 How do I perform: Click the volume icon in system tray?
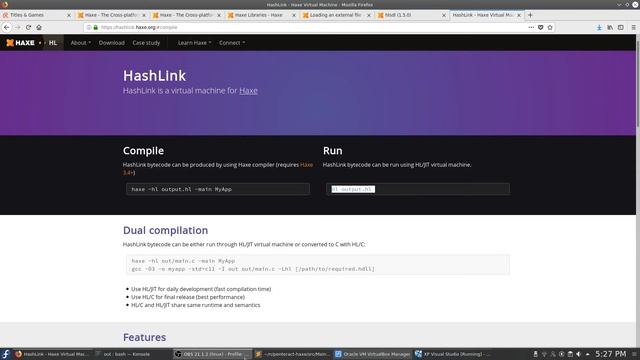[x=578, y=354]
